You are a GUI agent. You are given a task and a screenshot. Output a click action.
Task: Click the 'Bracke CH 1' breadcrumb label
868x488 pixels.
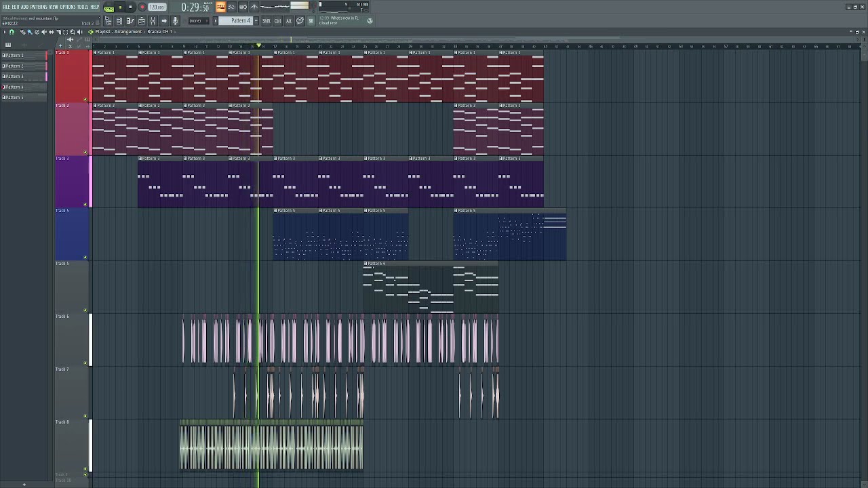point(159,32)
